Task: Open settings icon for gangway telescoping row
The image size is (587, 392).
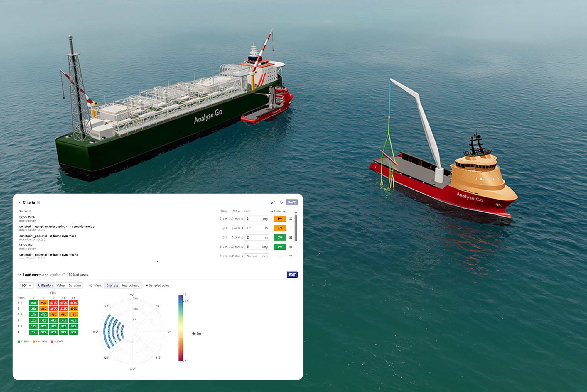Action: (x=291, y=228)
